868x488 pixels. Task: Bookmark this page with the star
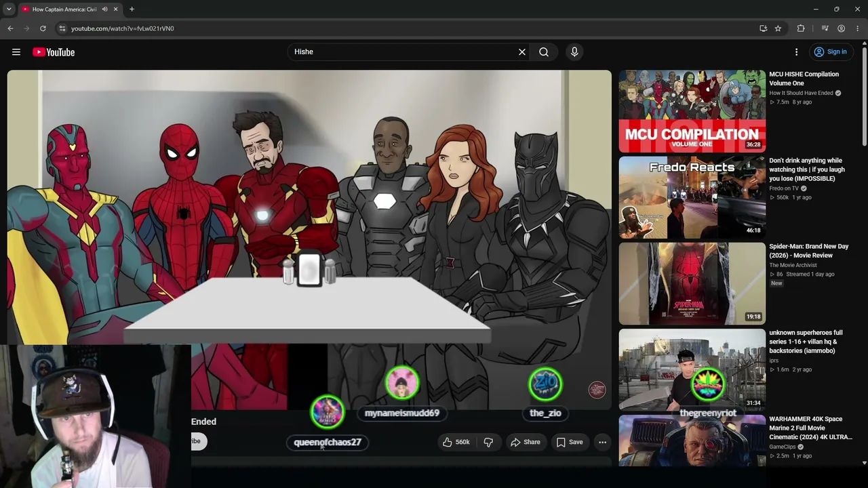[x=778, y=28]
